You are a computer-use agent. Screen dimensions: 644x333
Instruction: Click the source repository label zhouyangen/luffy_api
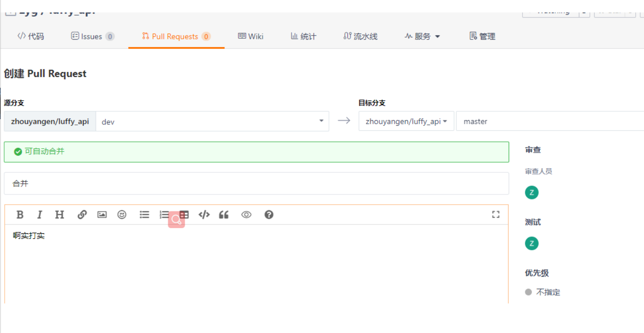[x=50, y=121]
